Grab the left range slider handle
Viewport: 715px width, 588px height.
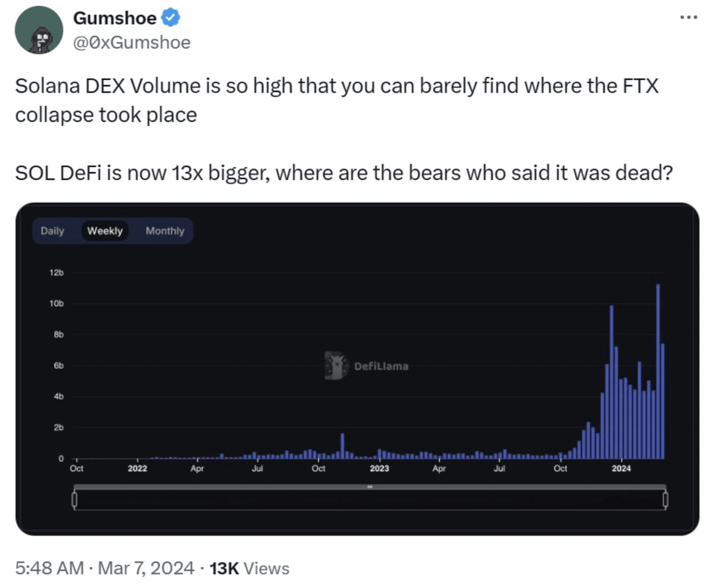pyautogui.click(x=74, y=499)
